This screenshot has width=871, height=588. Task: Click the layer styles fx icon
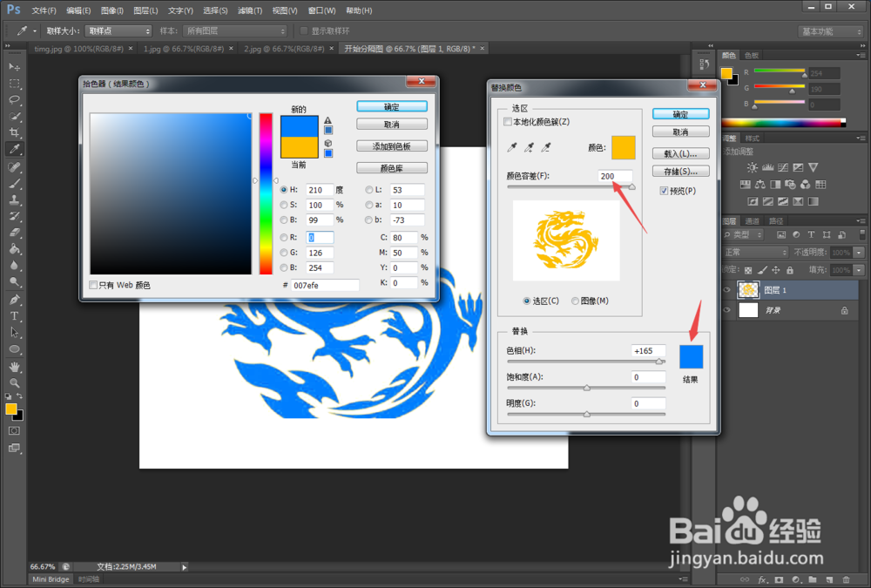point(762,579)
